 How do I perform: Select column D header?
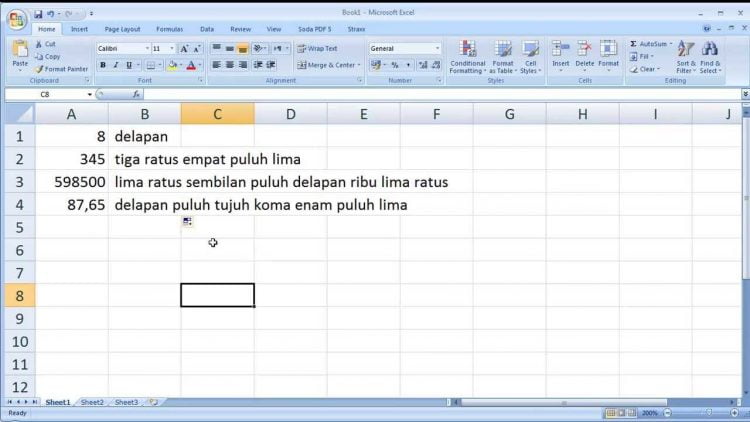[x=290, y=114]
